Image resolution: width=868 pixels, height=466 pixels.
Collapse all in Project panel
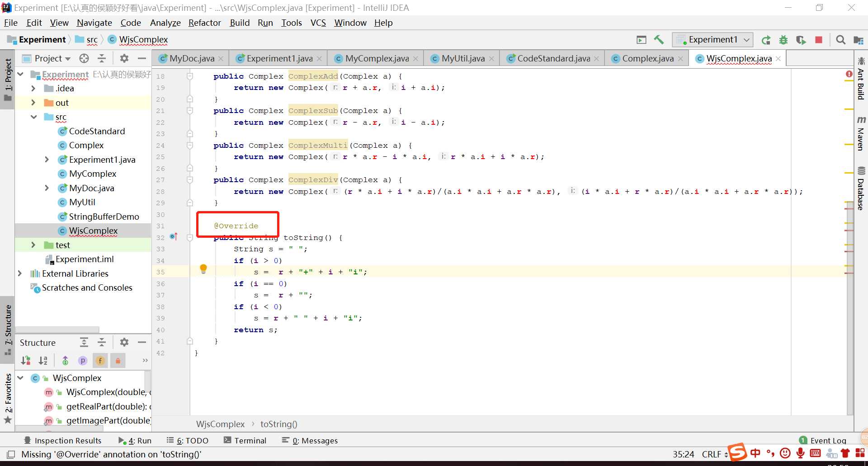102,58
